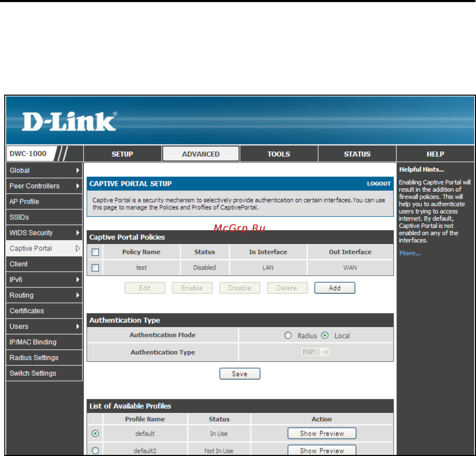This screenshot has height=456, width=476.
Task: Select Captive Portal in the sidebar
Action: [44, 248]
